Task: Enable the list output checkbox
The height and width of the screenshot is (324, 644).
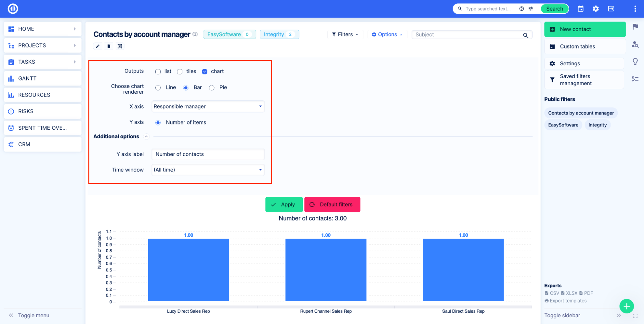Action: (x=158, y=71)
